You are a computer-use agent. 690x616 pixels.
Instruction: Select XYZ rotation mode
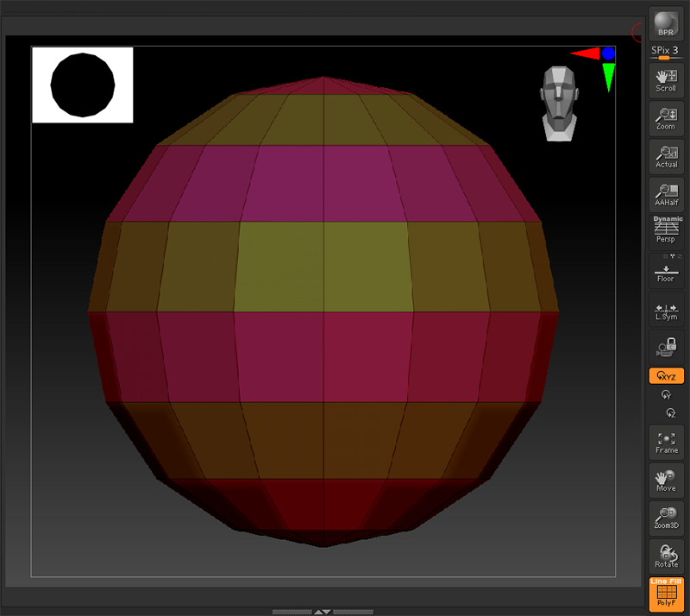(x=666, y=376)
